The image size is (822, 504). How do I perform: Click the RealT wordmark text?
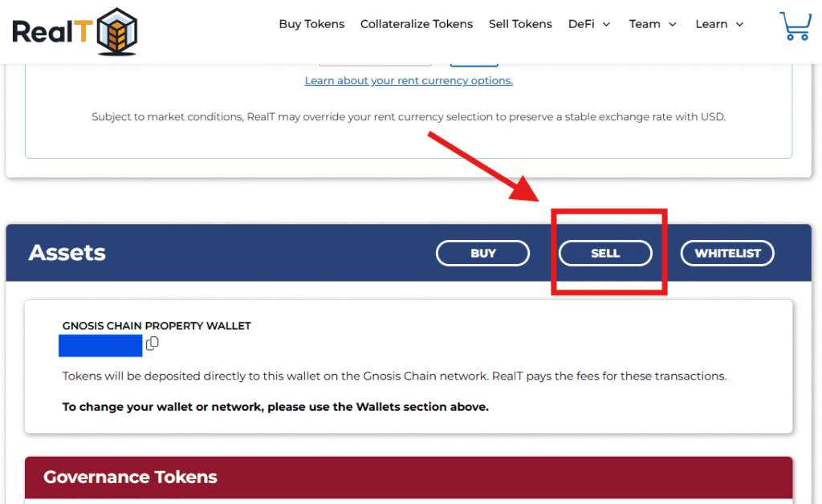[x=52, y=31]
